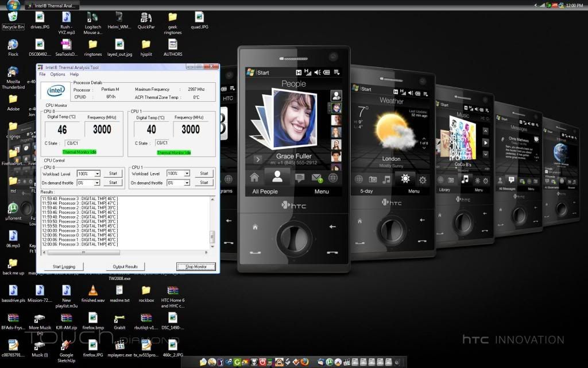Select the More Muzik (H) drive shortcut
Screen dimensions: 588x368
[x=40, y=324]
